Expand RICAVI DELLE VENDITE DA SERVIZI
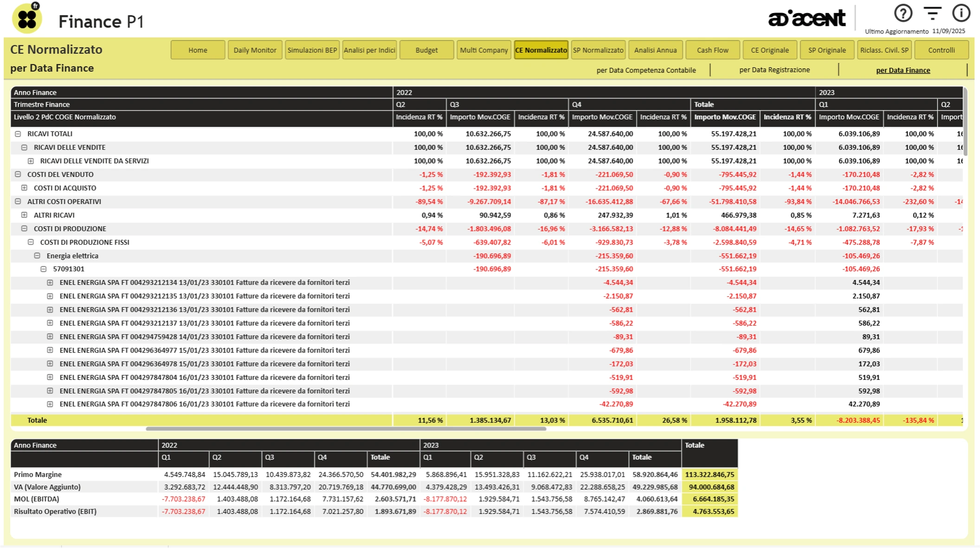 pyautogui.click(x=31, y=161)
